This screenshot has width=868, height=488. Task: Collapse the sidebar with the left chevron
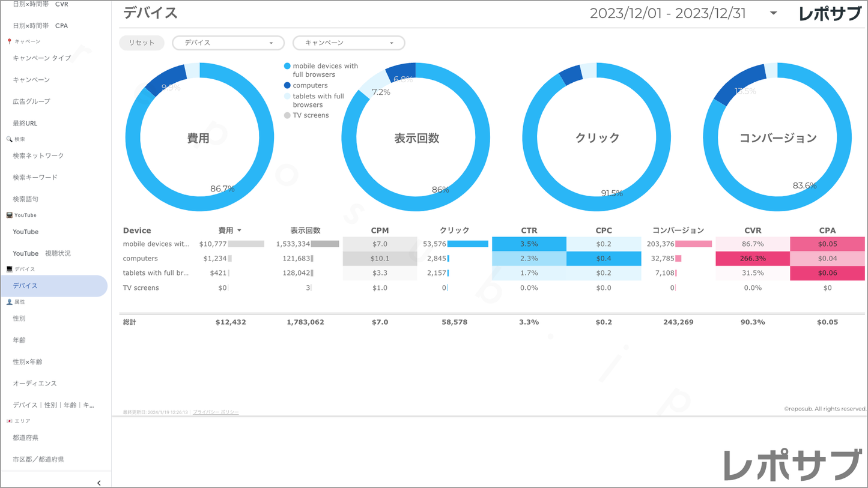tap(99, 483)
